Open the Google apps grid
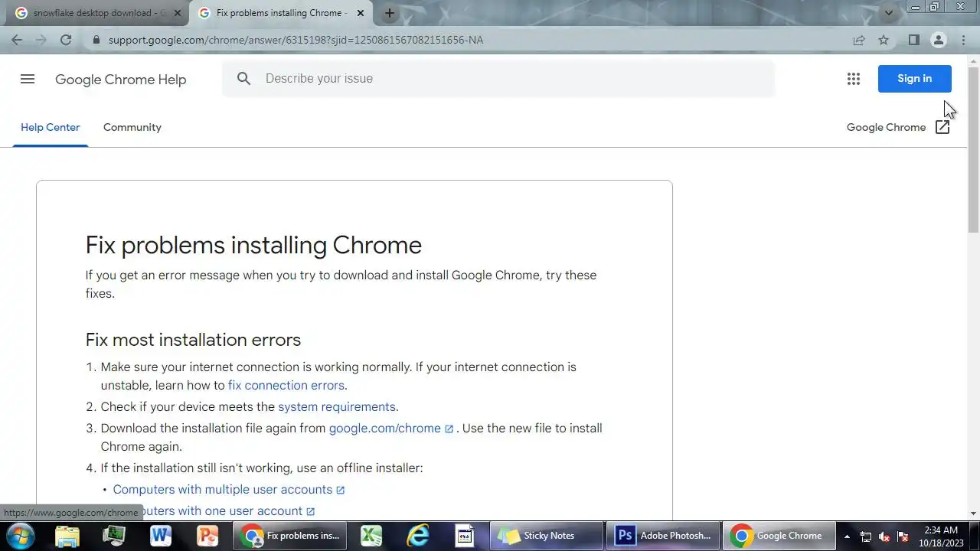The image size is (980, 551). (x=854, y=79)
